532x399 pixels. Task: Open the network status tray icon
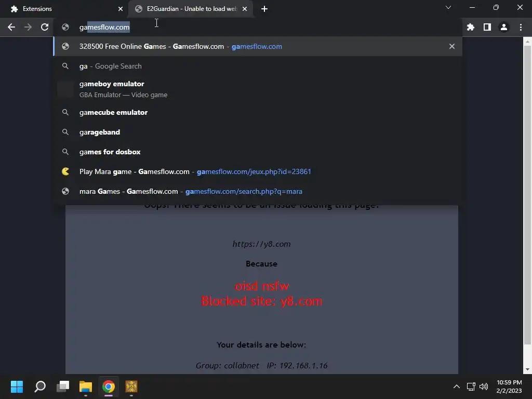(471, 386)
